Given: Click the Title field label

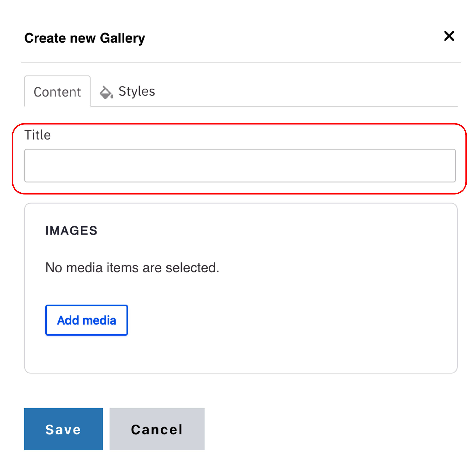Looking at the screenshot, I should coord(37,135).
